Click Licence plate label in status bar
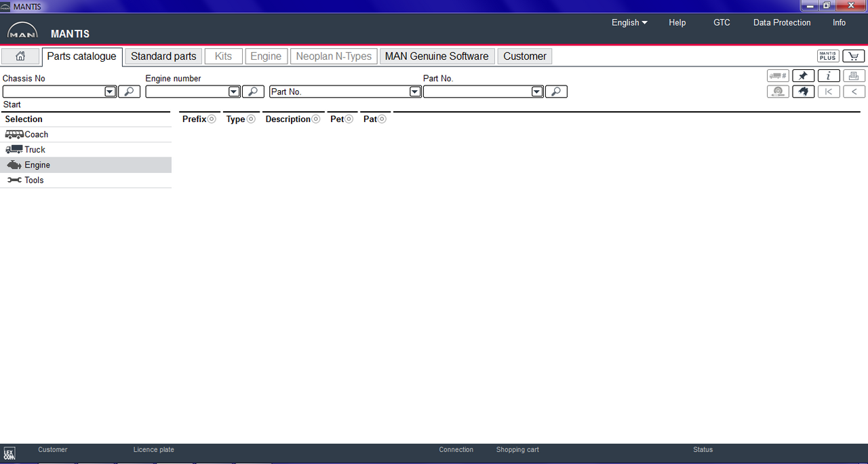Screen dimensions: 868x464 click(x=154, y=449)
